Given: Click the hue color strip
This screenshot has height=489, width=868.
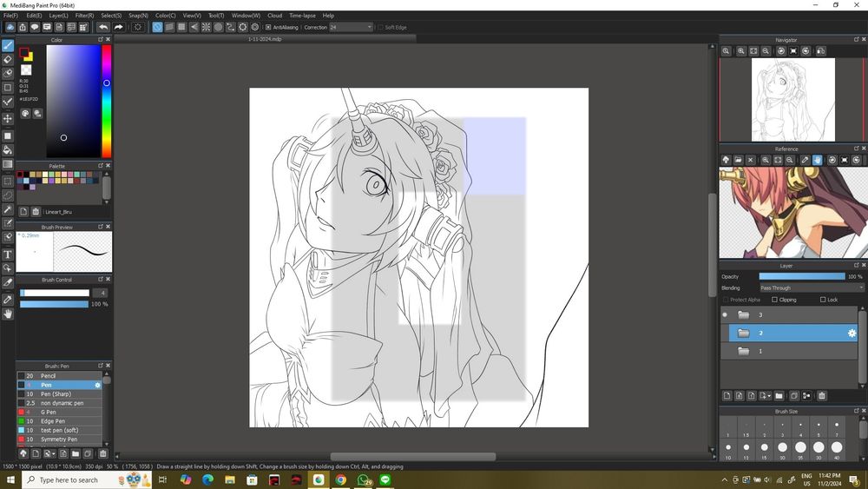Looking at the screenshot, I should point(106,102).
